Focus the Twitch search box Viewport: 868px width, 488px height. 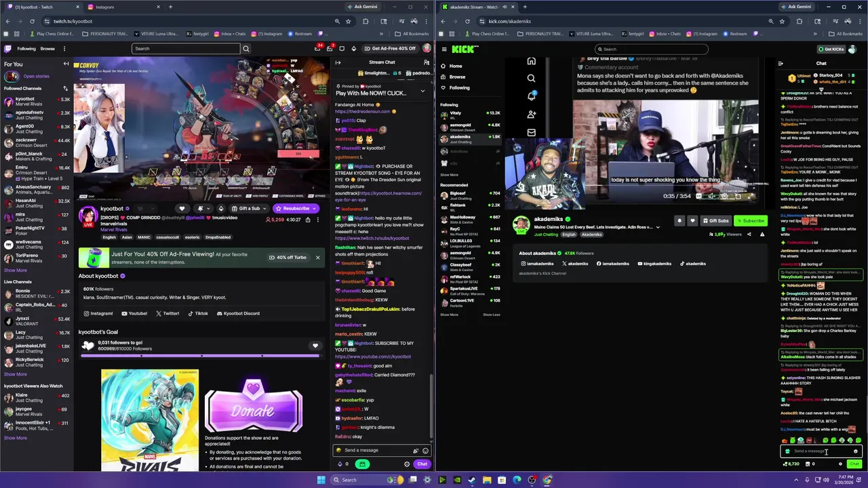(x=186, y=49)
